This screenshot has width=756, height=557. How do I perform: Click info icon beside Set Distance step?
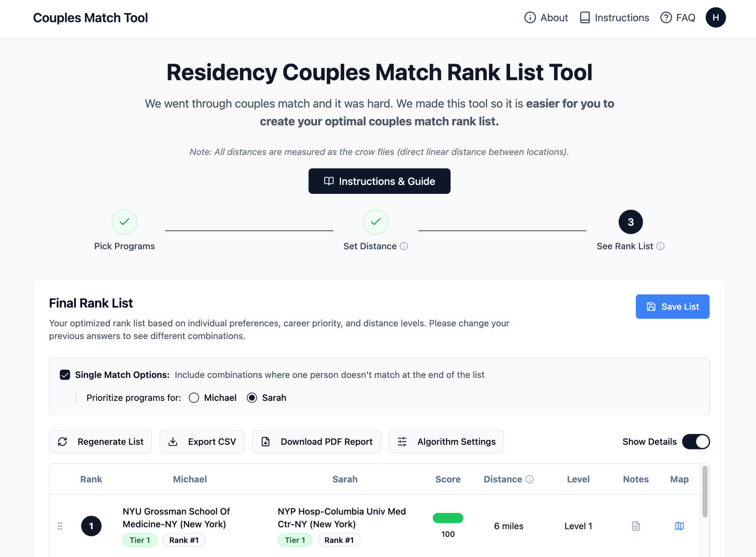[x=404, y=246]
